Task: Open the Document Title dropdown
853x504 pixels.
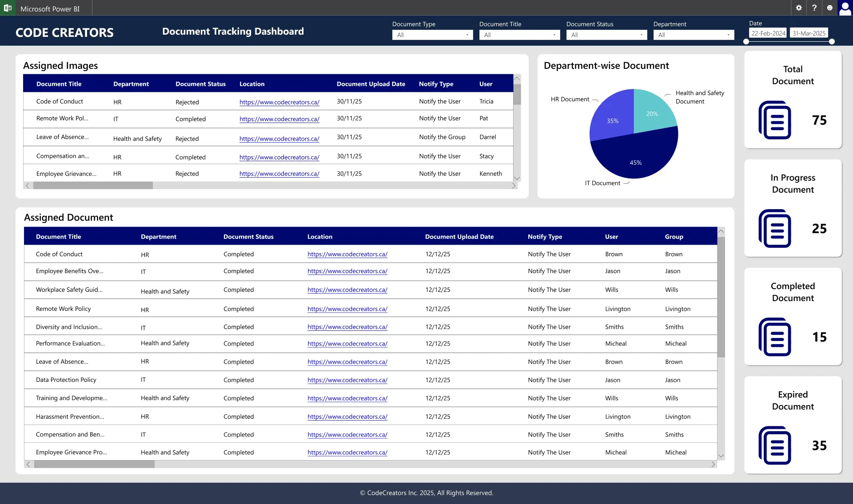Action: pos(554,35)
